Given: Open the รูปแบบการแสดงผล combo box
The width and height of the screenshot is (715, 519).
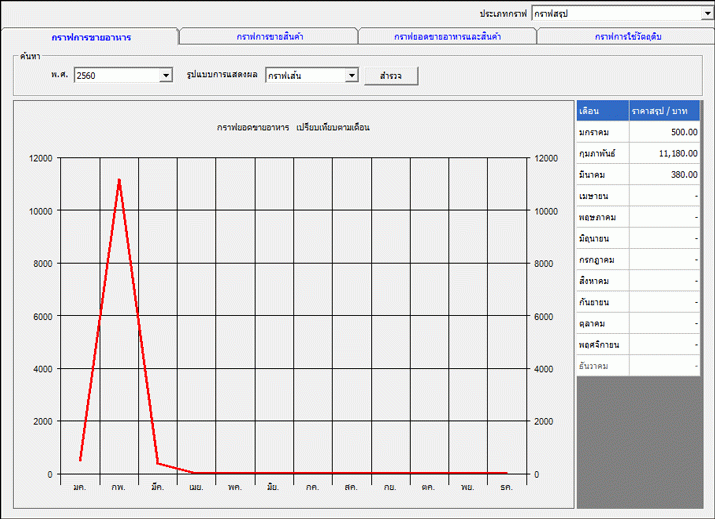Looking at the screenshot, I should [x=351, y=75].
